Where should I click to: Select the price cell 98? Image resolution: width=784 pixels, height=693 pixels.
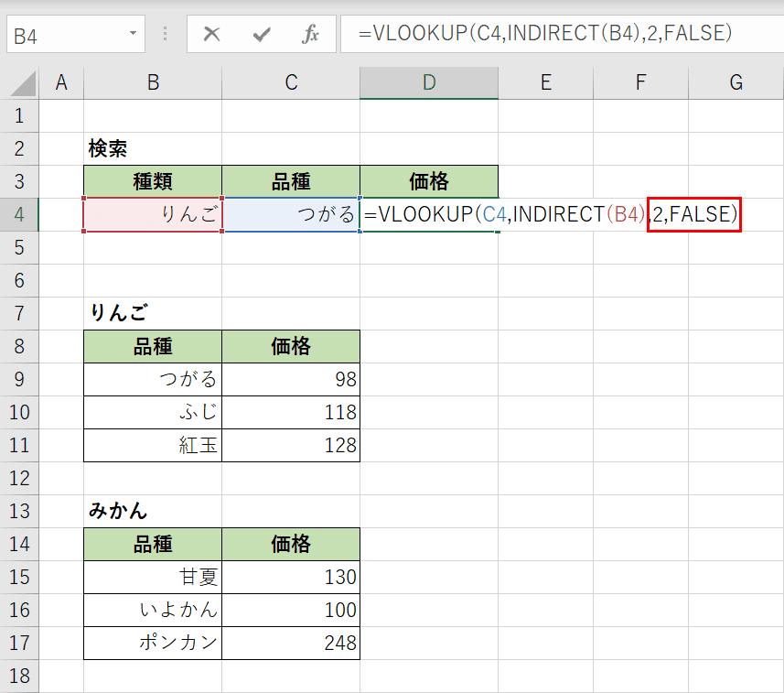coord(291,379)
